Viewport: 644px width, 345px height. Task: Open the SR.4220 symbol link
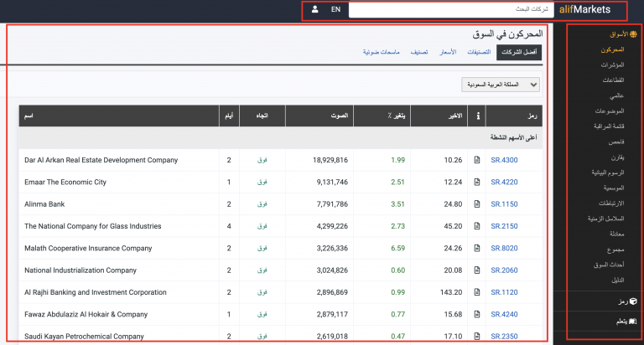(x=504, y=182)
